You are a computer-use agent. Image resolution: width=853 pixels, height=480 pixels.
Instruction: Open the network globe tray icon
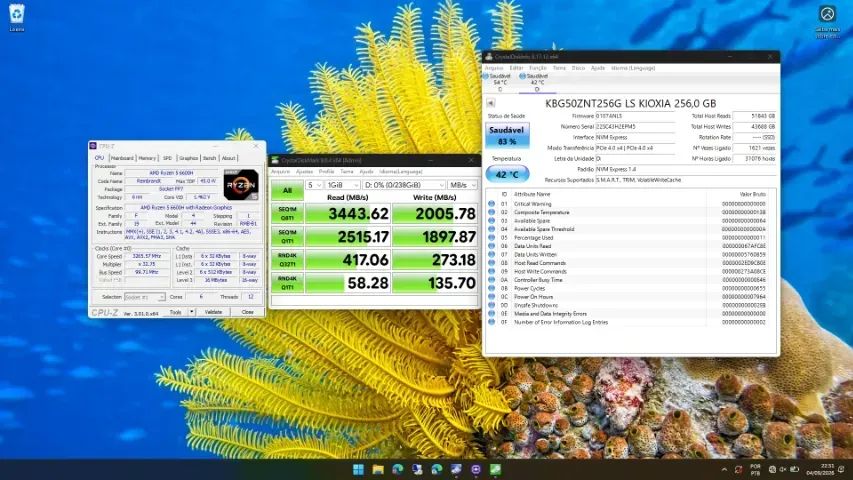click(x=772, y=469)
